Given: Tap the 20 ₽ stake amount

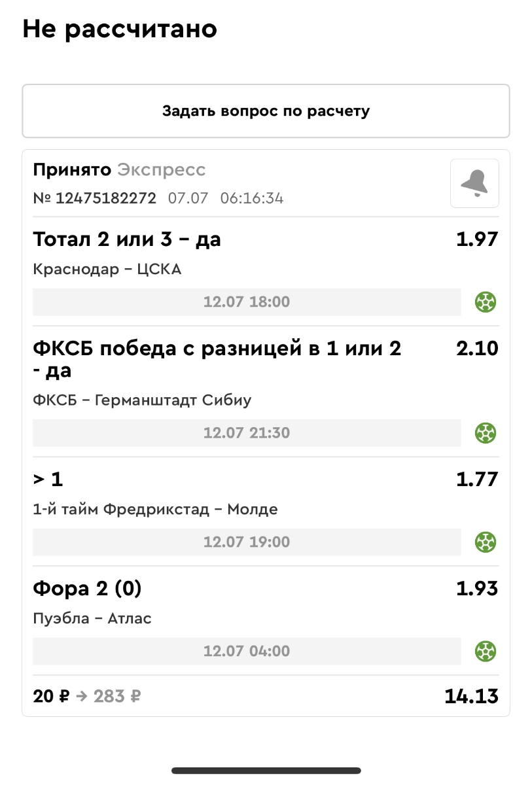Looking at the screenshot, I should click(51, 697).
